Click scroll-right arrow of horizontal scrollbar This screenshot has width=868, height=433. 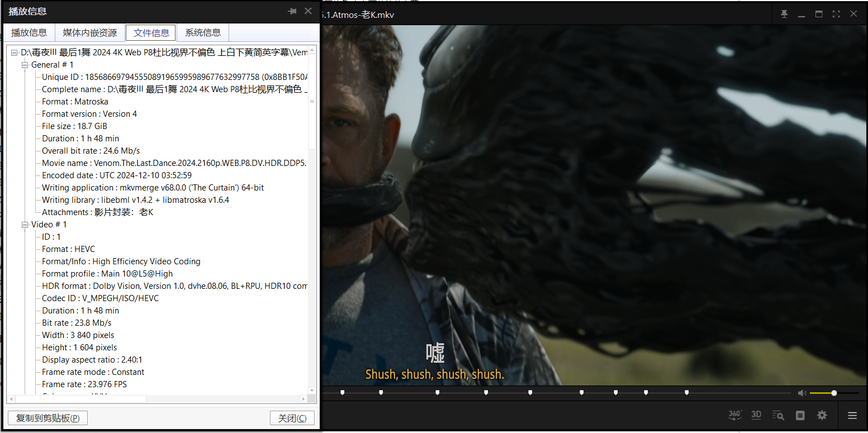303,399
